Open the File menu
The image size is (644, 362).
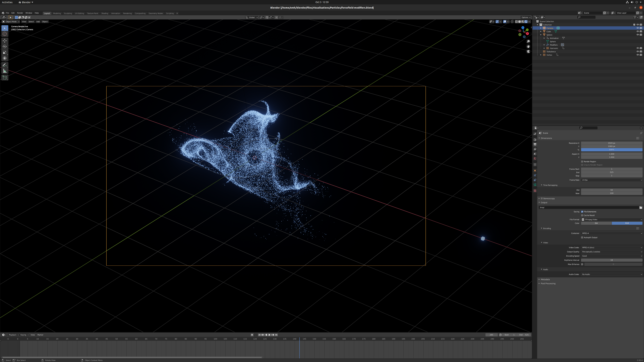tap(7, 13)
